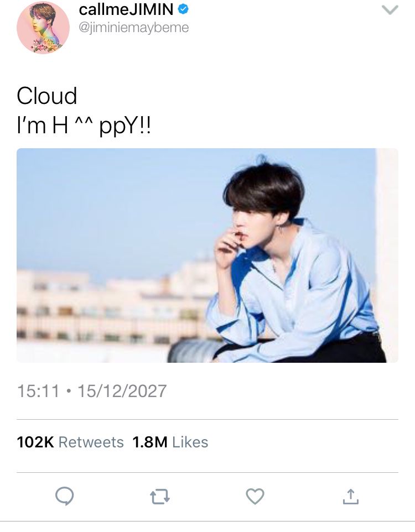Click the "I'm H ^^ ppY!!" text line
The image size is (415, 532).
click(x=84, y=126)
